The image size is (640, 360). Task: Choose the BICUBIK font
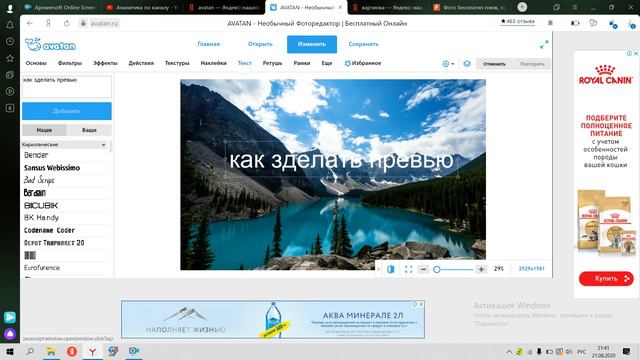[41, 205]
